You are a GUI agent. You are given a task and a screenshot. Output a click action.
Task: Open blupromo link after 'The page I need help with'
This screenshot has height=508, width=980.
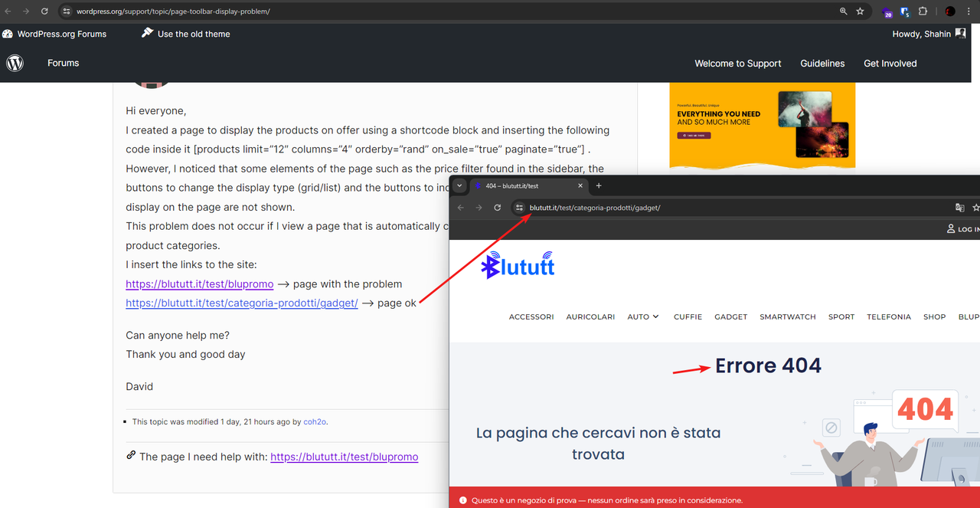point(345,457)
